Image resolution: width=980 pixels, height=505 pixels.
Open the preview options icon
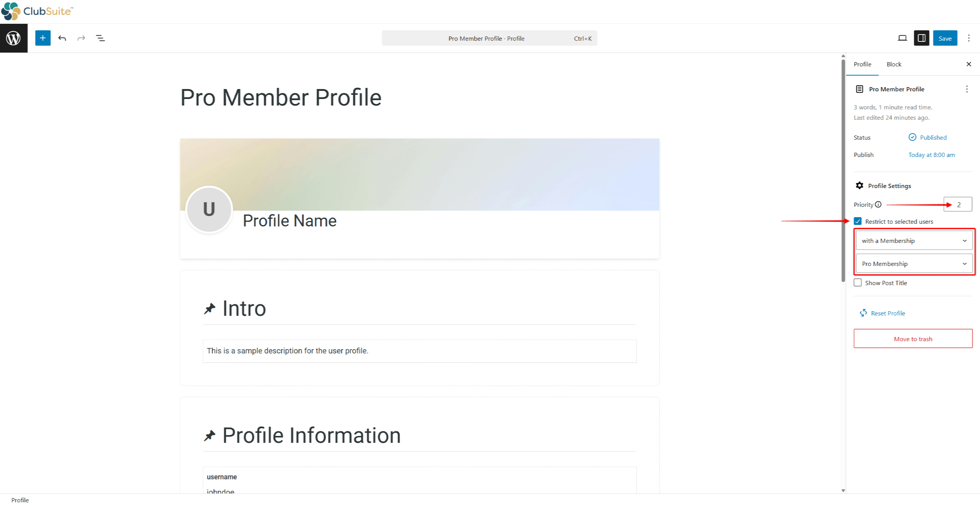click(x=903, y=38)
